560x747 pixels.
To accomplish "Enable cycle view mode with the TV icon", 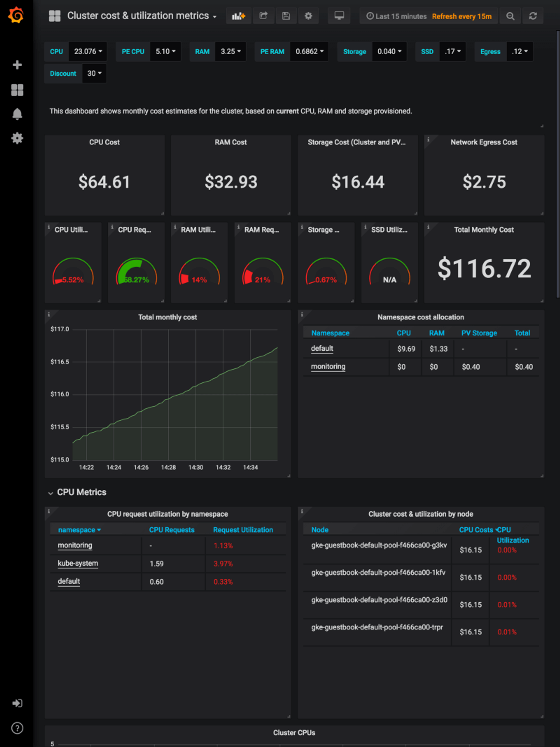I will click(x=339, y=15).
